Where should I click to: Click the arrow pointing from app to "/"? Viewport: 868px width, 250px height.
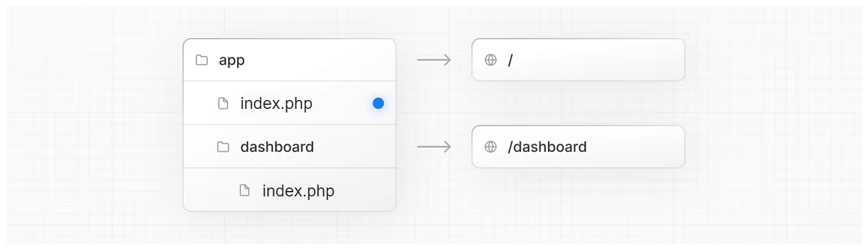pos(434,60)
